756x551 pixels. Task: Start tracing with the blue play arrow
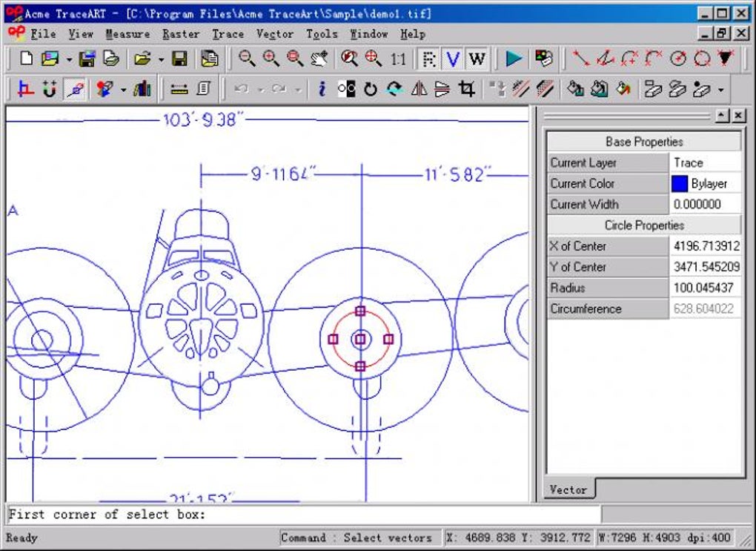pyautogui.click(x=514, y=59)
